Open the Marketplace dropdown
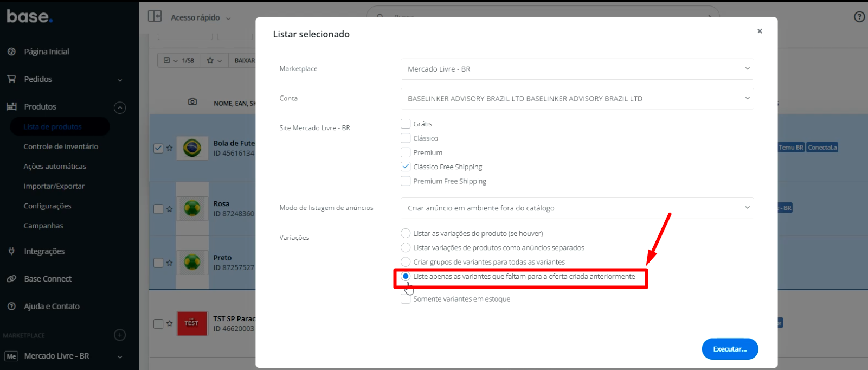868x370 pixels. (x=577, y=69)
